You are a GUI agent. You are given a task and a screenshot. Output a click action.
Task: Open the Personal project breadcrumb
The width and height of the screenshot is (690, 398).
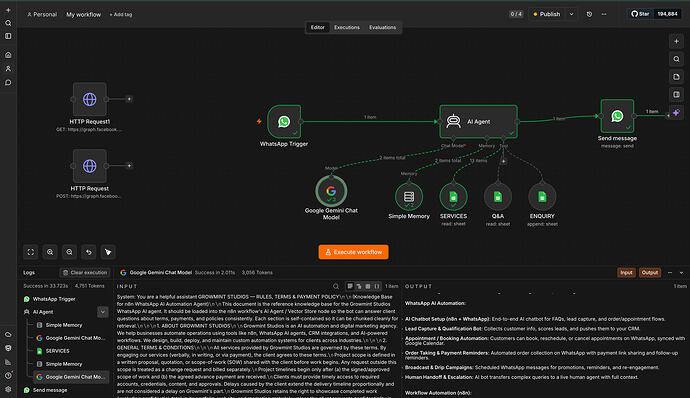(x=42, y=15)
